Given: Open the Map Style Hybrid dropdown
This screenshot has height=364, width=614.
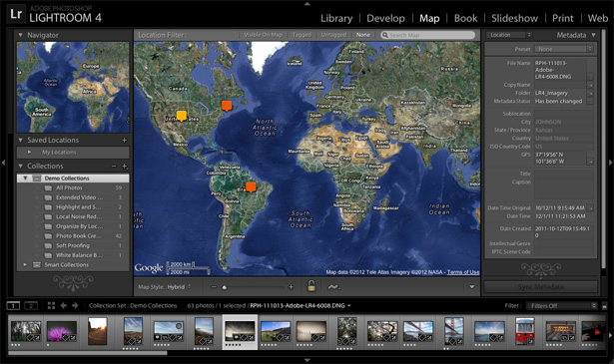Looking at the screenshot, I should (179, 287).
